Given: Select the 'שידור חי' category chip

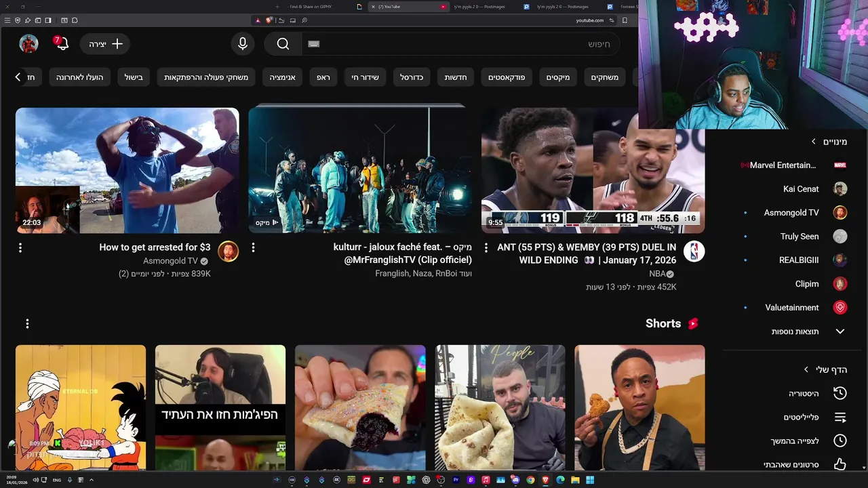Looking at the screenshot, I should tap(365, 77).
